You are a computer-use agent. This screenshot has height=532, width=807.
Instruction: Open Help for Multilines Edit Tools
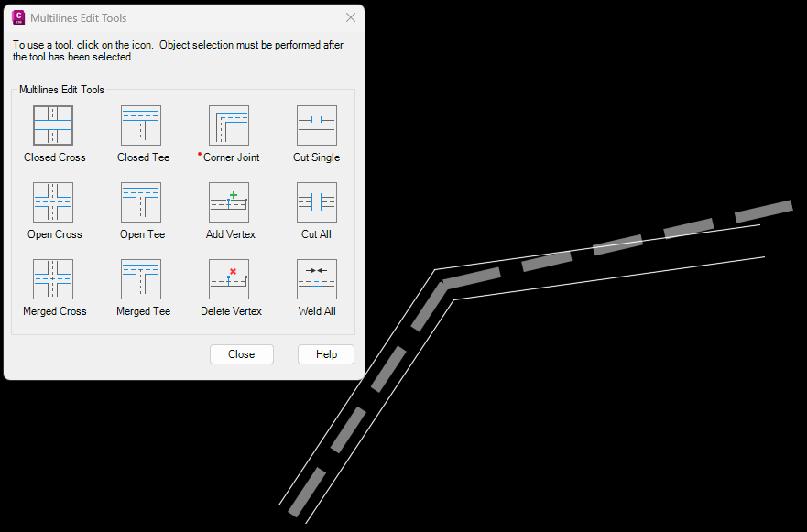point(326,354)
